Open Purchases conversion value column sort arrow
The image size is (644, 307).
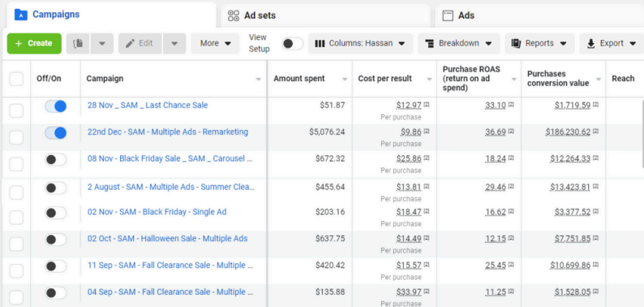coord(599,79)
